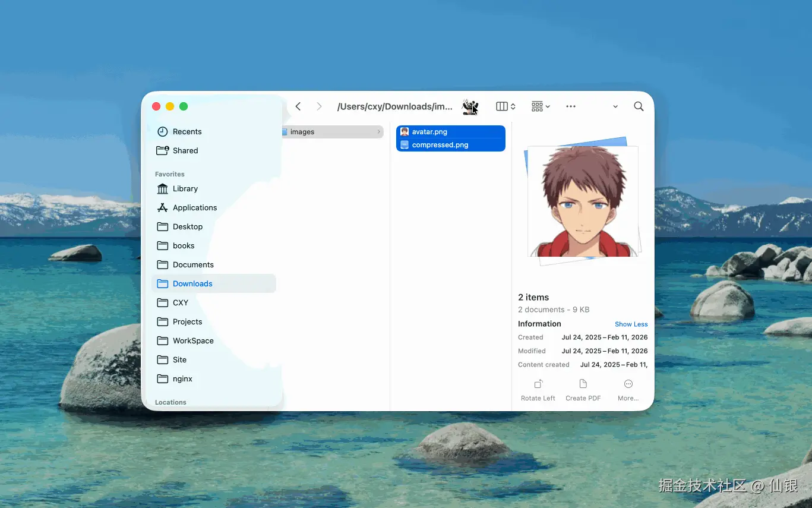812x508 pixels.
Task: Select the compressed.png file
Action: [440, 144]
